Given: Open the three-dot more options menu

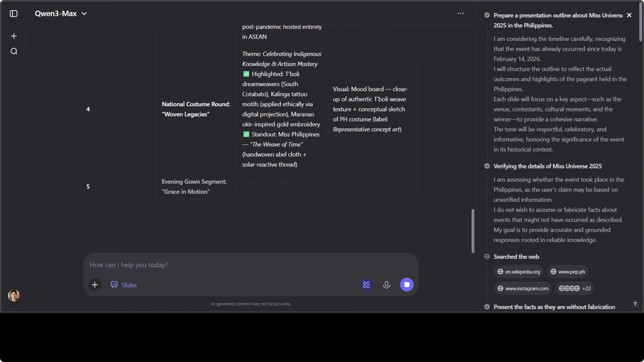Looking at the screenshot, I should pyautogui.click(x=460, y=13).
